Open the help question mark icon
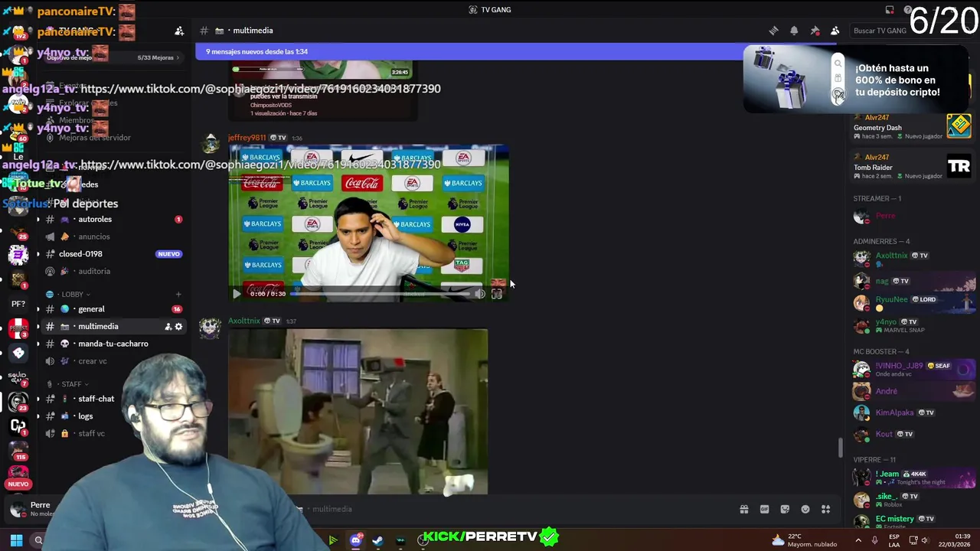Image resolution: width=980 pixels, height=551 pixels. [x=908, y=10]
